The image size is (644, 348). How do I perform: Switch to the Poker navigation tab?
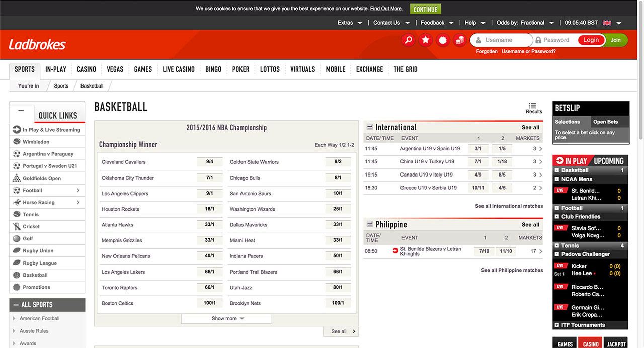(240, 69)
